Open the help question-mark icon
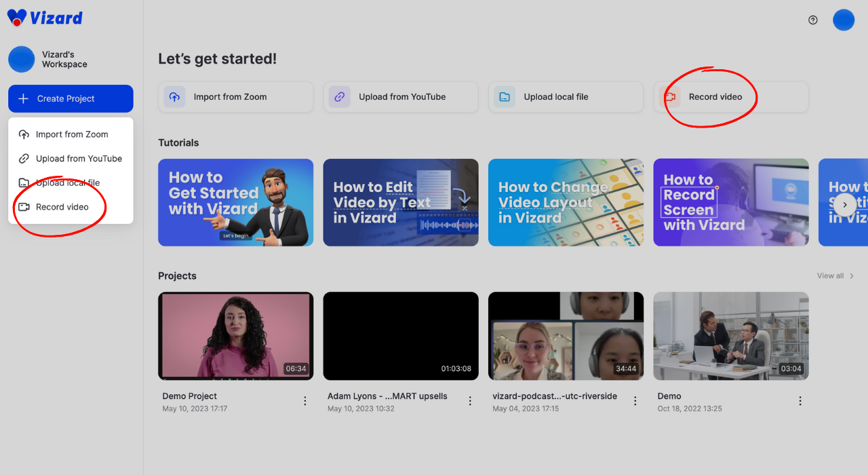Image resolution: width=868 pixels, height=475 pixels. (x=813, y=20)
